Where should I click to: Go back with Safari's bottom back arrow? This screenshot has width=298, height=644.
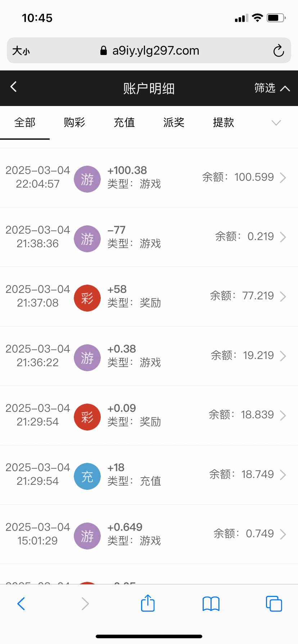(x=21, y=603)
